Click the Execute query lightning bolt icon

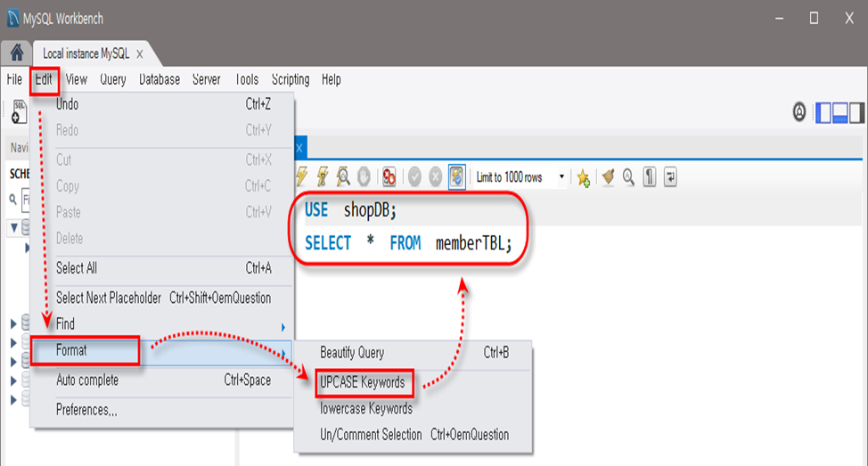coord(302,177)
